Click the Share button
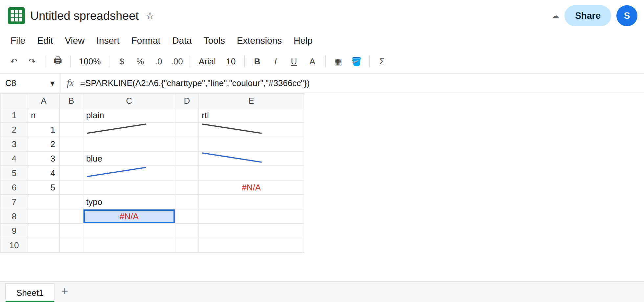Screen dimensions: 644x302 click(x=587, y=16)
